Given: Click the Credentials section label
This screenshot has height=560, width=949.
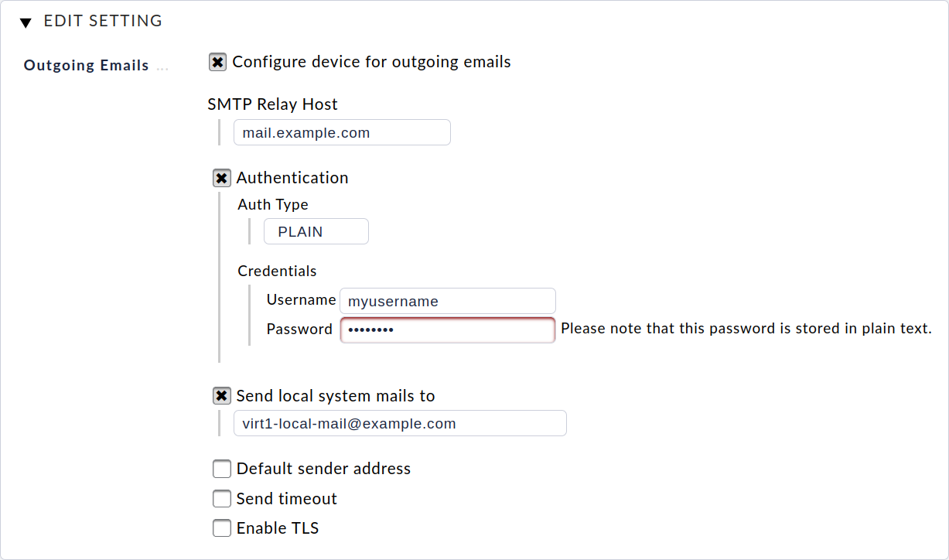Looking at the screenshot, I should pyautogui.click(x=277, y=271).
